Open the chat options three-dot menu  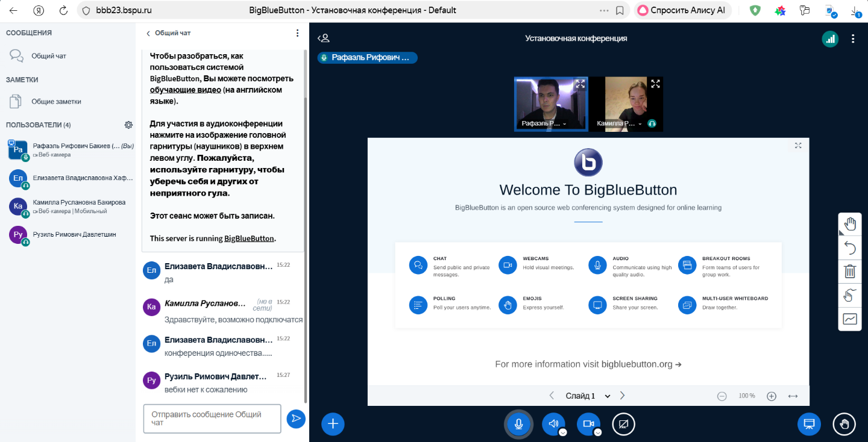pyautogui.click(x=297, y=33)
